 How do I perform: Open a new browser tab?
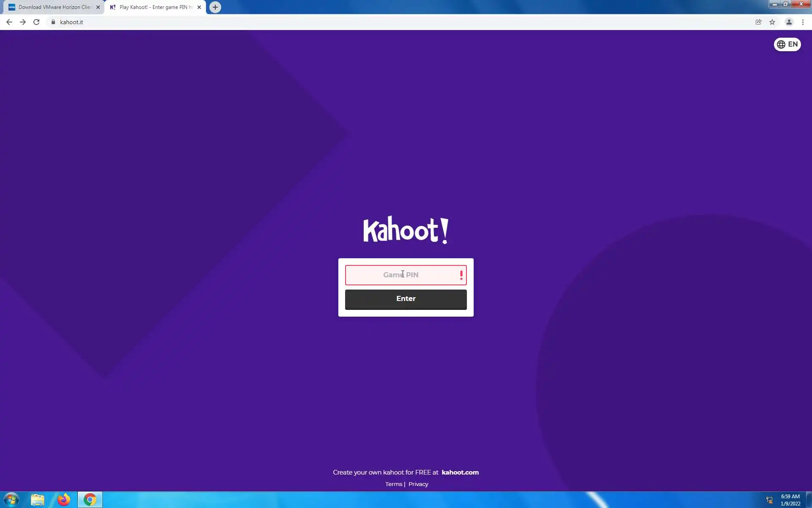point(215,7)
